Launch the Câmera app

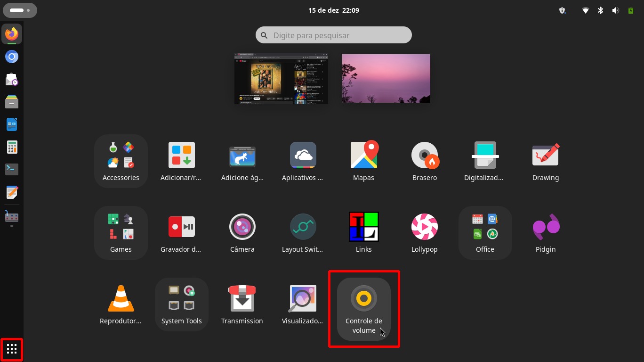(x=242, y=228)
